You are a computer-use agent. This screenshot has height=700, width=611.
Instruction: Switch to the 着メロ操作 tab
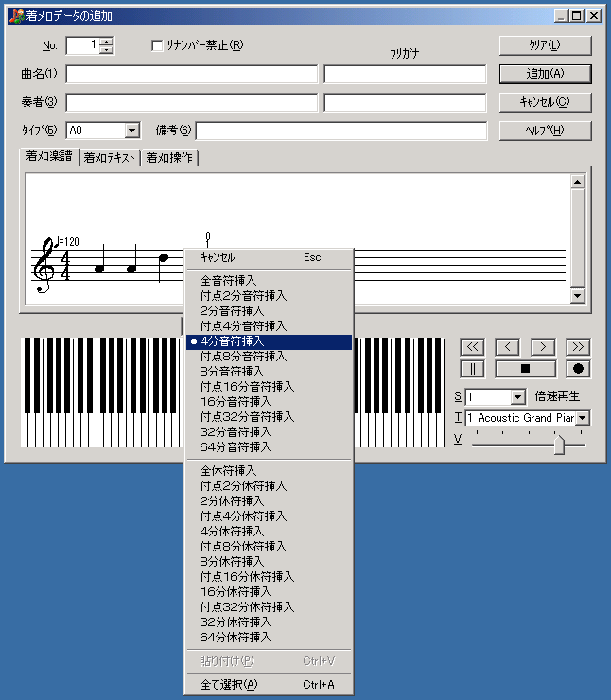click(x=169, y=158)
